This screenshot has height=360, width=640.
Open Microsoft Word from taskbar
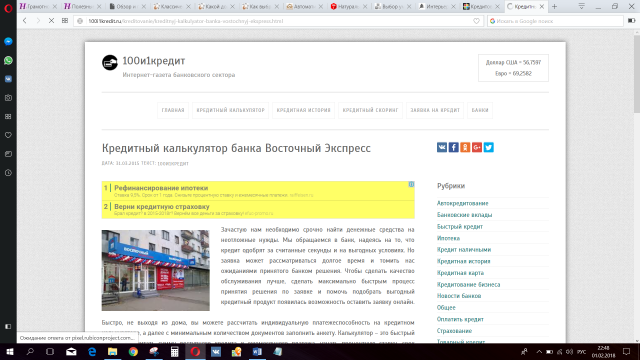point(257,352)
